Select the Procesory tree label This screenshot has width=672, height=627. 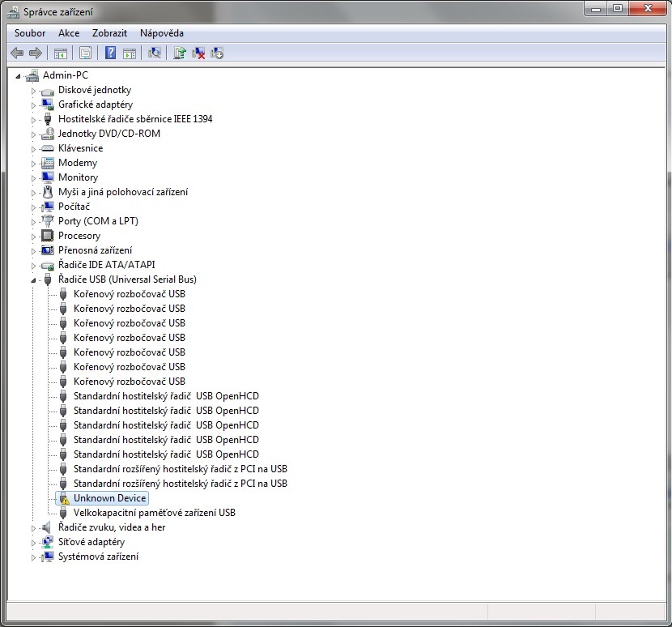click(x=79, y=236)
